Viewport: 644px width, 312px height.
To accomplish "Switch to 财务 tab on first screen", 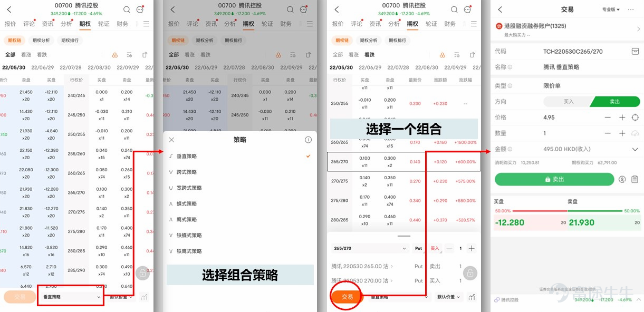I will [122, 24].
